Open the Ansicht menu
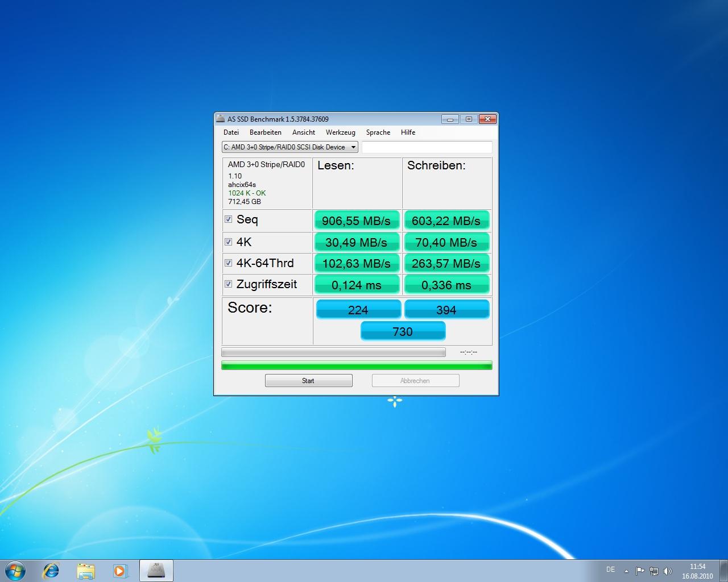Screen dimensions: 728x582 point(304,132)
